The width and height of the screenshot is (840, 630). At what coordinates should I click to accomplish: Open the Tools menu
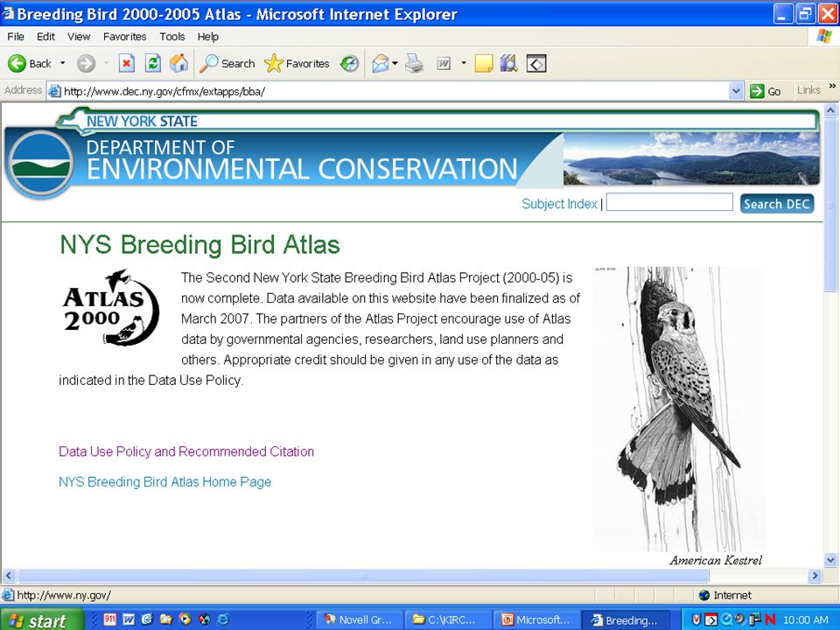172,37
